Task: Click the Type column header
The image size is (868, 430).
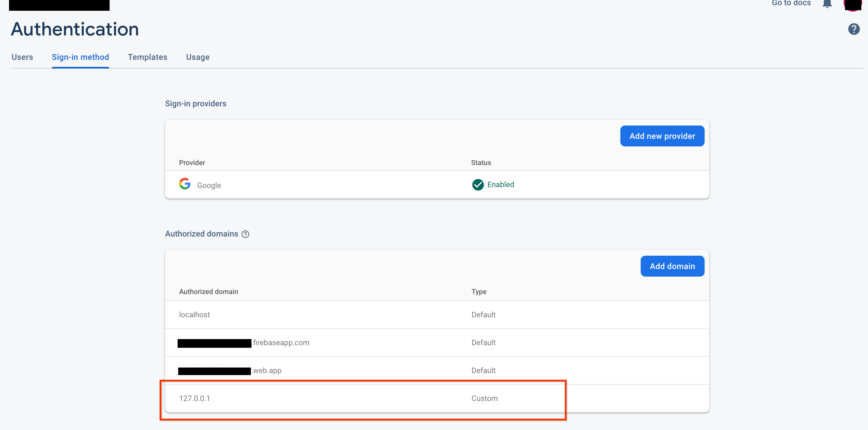Action: (478, 292)
